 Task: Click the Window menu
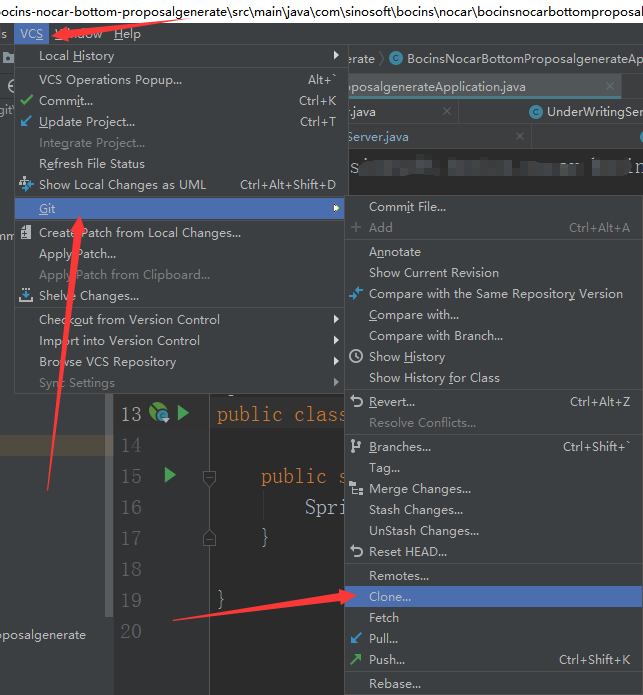click(x=78, y=34)
